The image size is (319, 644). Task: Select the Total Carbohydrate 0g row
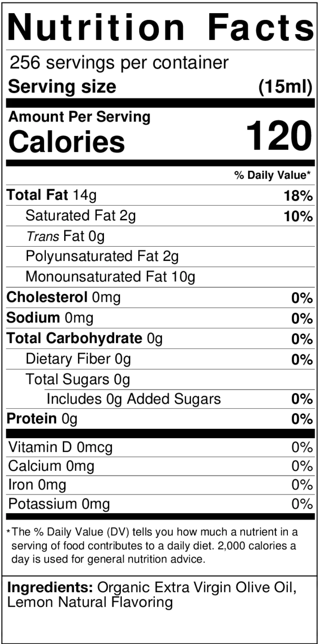(x=84, y=338)
